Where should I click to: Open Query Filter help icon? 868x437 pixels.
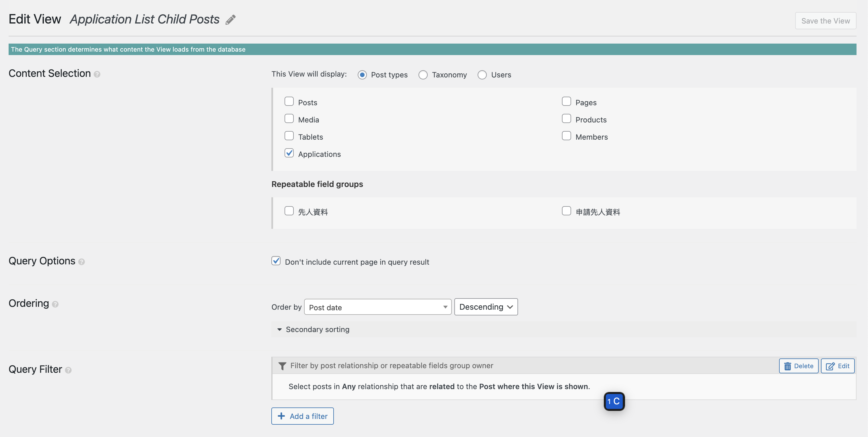pyautogui.click(x=68, y=370)
